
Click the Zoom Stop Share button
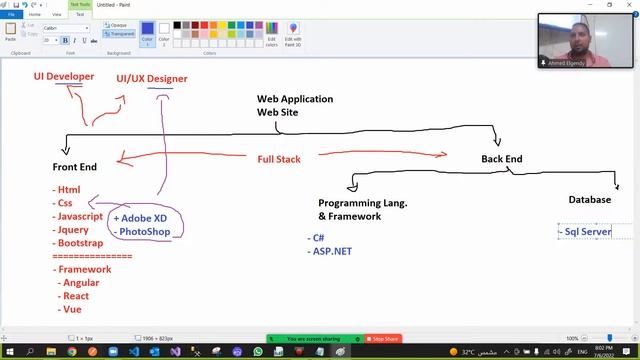(383, 339)
